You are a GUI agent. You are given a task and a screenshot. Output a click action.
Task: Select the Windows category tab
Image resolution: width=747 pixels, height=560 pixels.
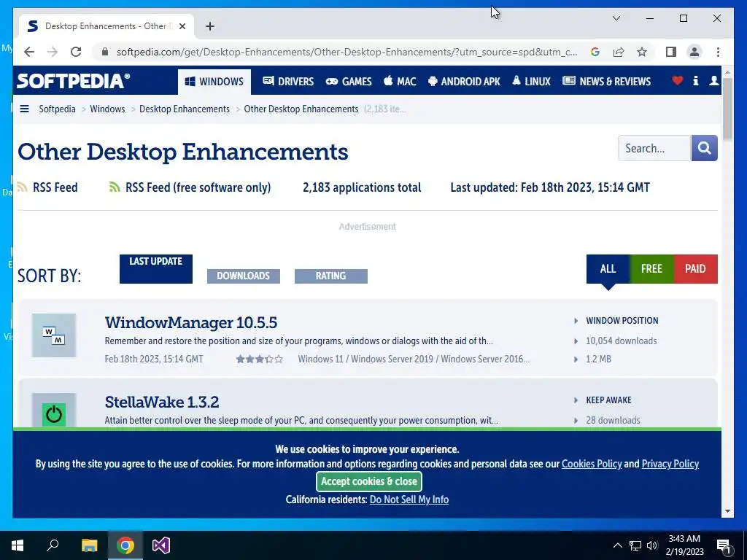[x=214, y=82]
